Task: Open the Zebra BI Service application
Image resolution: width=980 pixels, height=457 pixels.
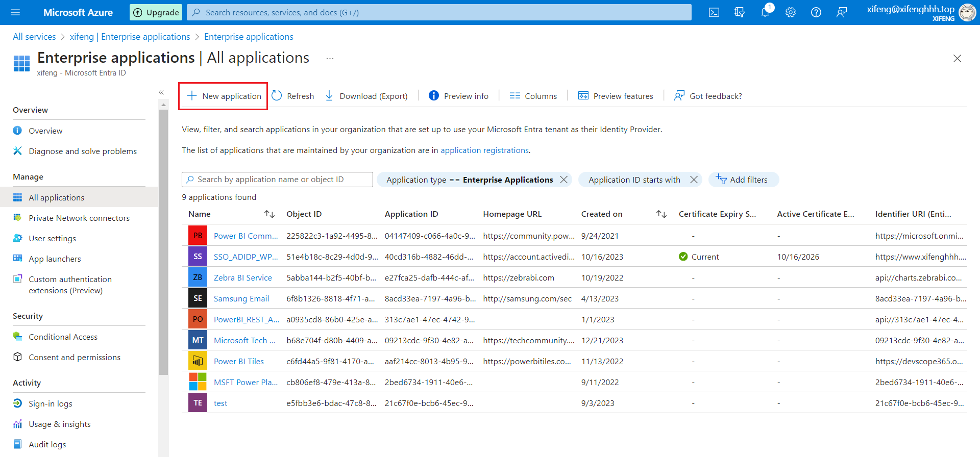Action: point(243,278)
